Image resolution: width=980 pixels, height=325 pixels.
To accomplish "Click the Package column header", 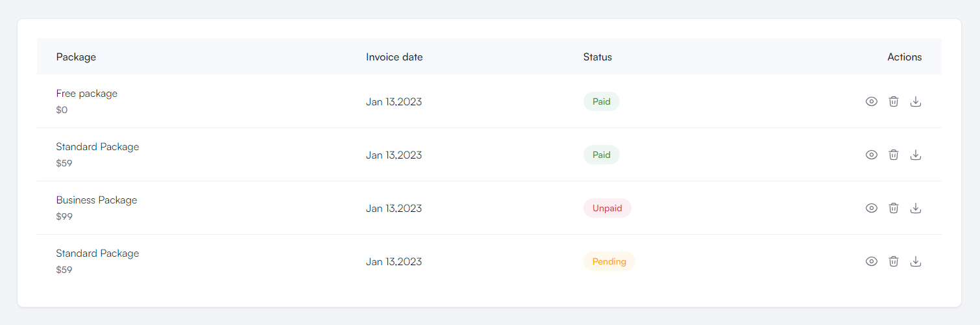I will click(x=76, y=57).
